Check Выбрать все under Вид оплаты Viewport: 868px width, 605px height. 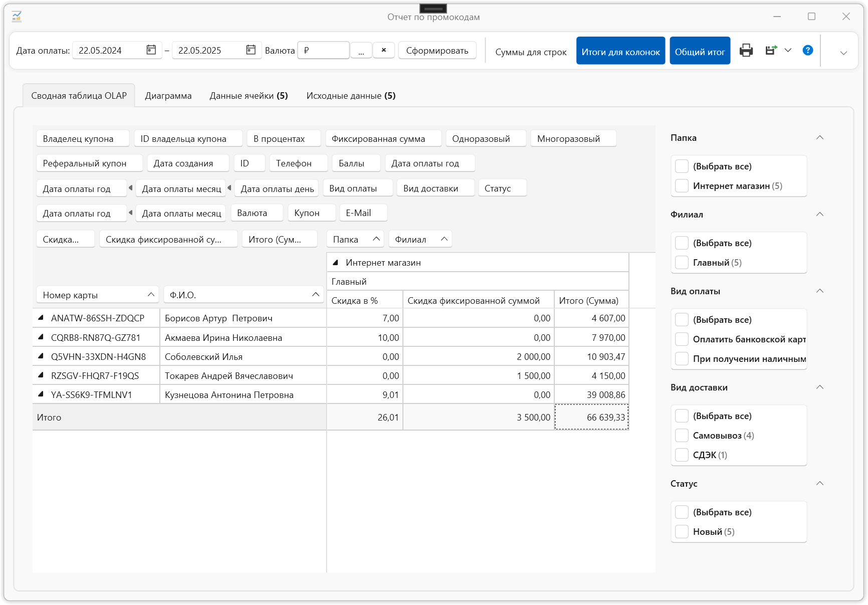pos(682,319)
